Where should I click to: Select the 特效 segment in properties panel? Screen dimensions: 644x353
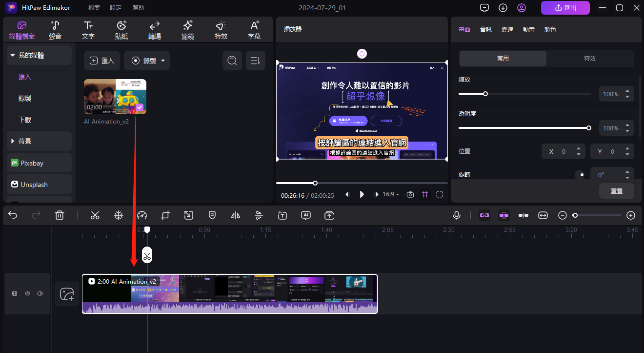pyautogui.click(x=590, y=59)
